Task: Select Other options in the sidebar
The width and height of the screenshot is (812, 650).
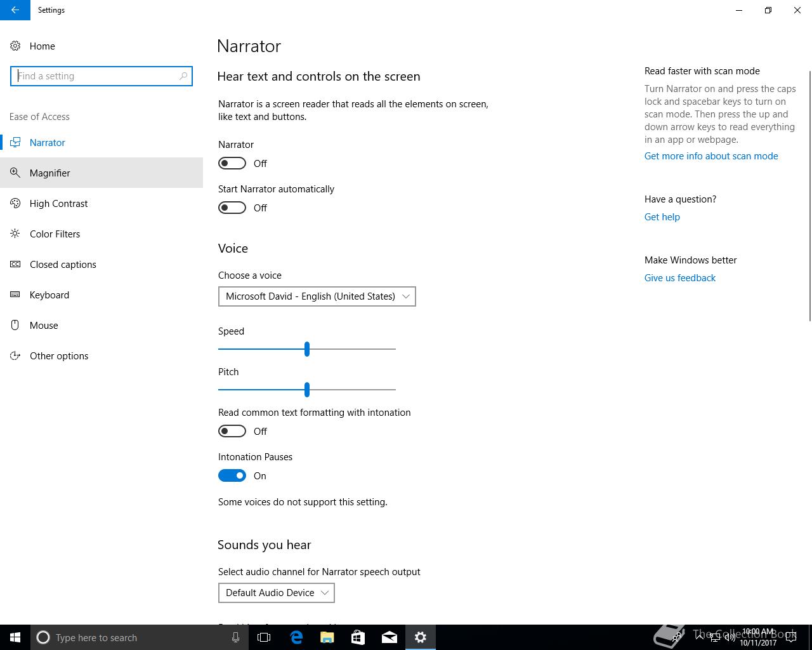Action: coord(101,355)
